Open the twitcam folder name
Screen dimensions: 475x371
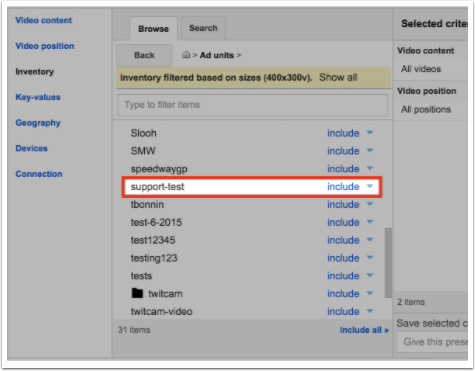165,294
